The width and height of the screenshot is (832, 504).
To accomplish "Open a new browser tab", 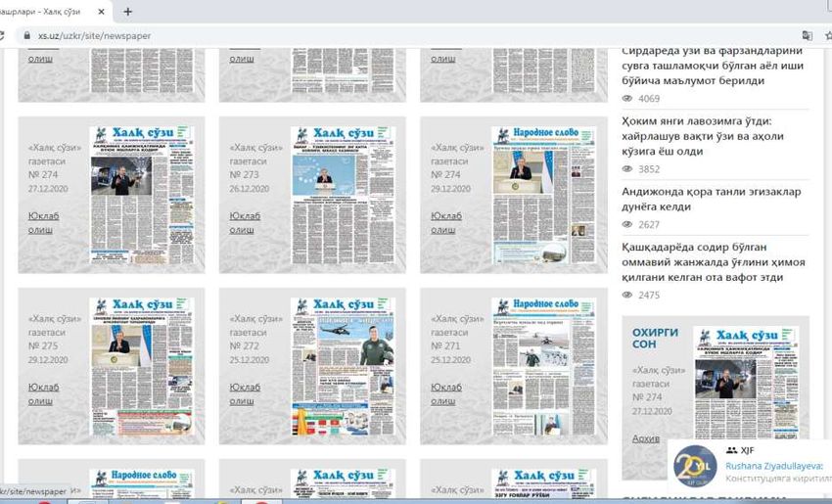I will [127, 11].
